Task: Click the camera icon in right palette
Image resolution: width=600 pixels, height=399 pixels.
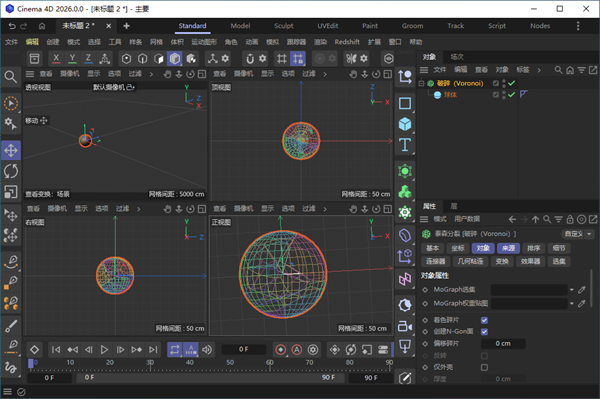Action: [405, 326]
